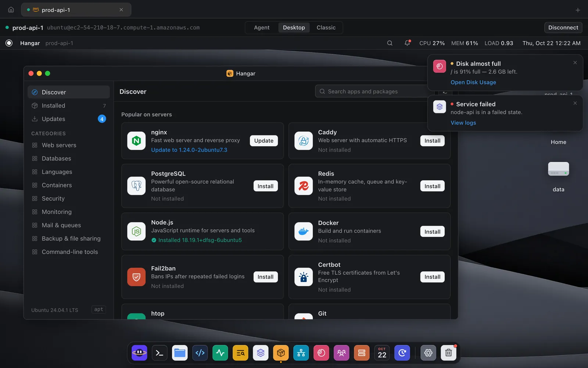588x368 pixels.
Task: Click the Disconnect button
Action: (x=563, y=28)
